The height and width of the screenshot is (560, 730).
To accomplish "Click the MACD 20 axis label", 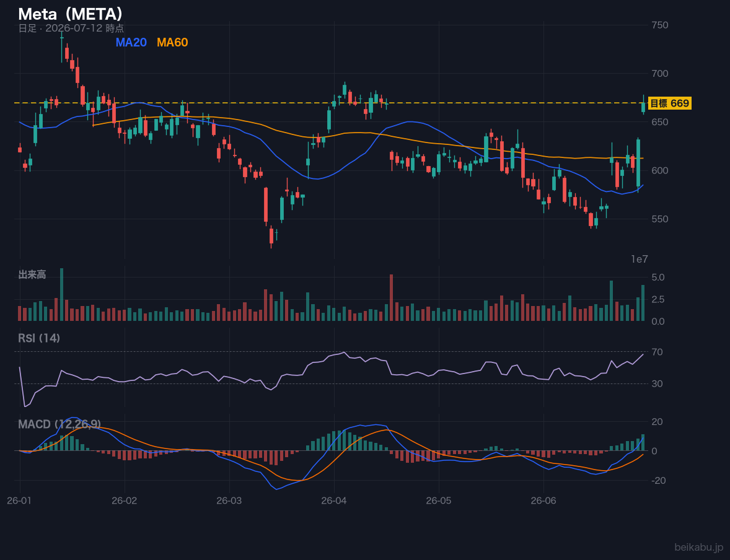I will (657, 422).
